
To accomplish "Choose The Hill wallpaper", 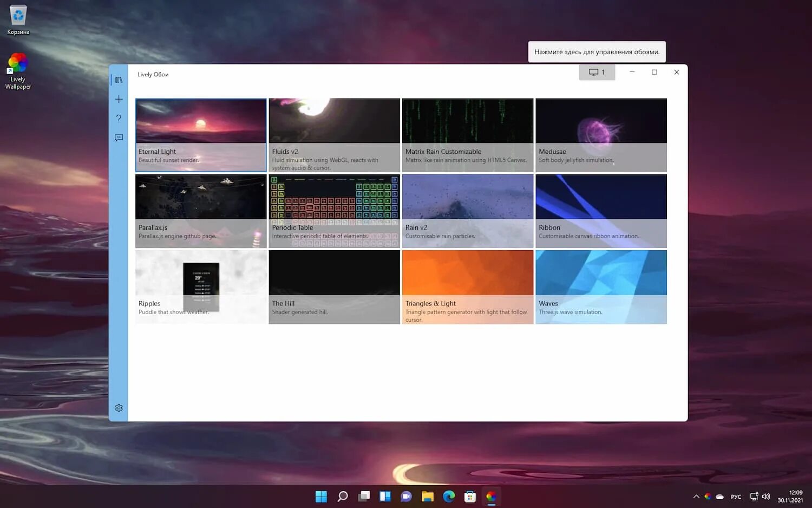I will click(334, 287).
